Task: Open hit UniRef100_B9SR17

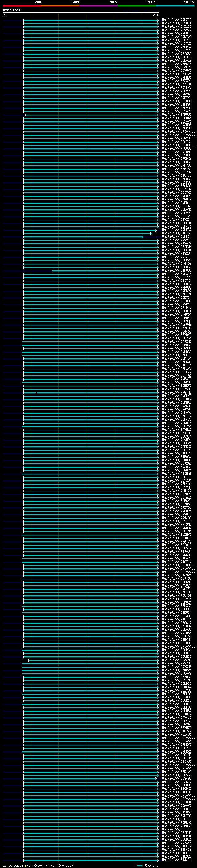Action: pyautogui.click(x=177, y=304)
